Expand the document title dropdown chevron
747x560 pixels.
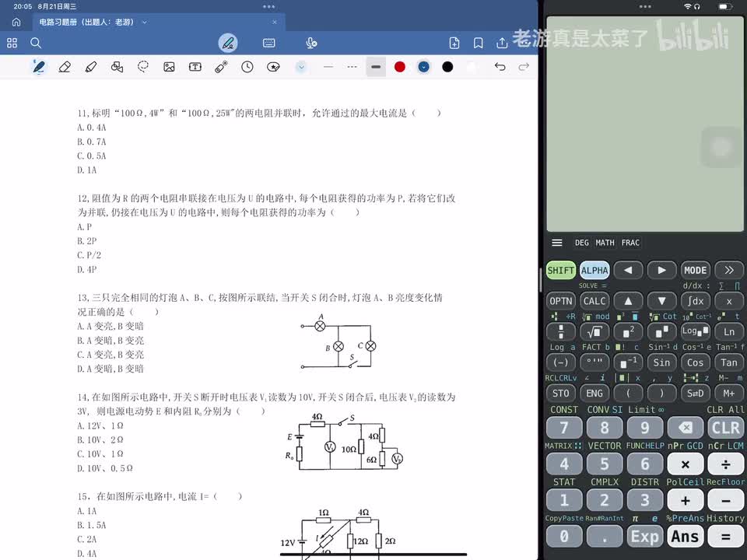pos(145,22)
